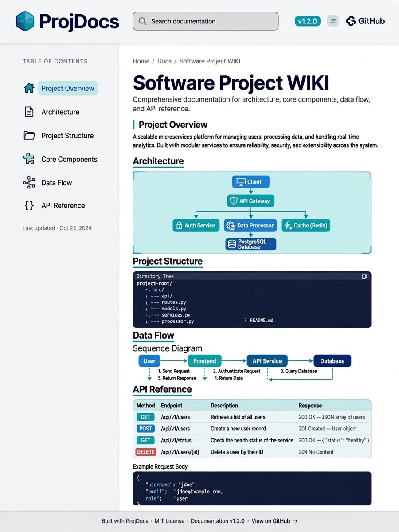Click the API Service sequence box

click(267, 361)
